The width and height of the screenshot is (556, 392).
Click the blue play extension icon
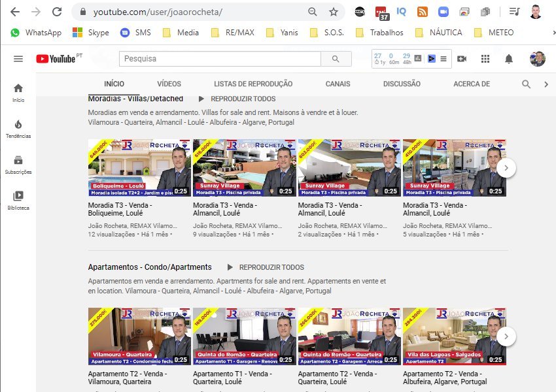pos(432,58)
